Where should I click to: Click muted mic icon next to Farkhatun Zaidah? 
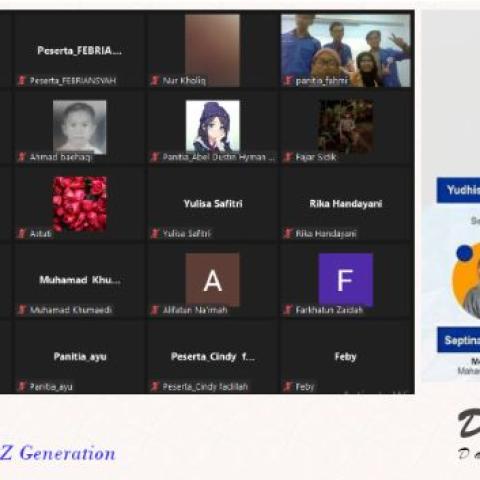[x=288, y=310]
